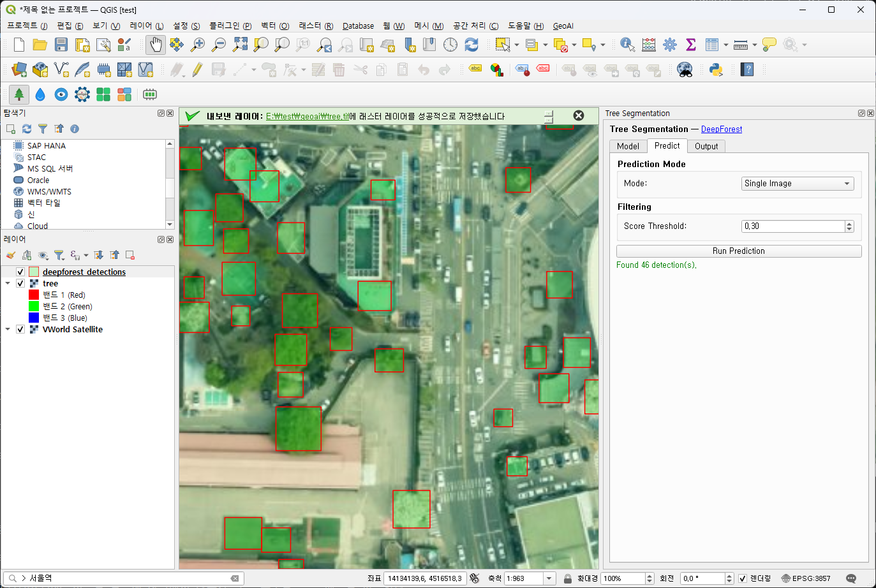Image resolution: width=876 pixels, height=588 pixels.
Task: Click the Refresh map canvas icon
Action: click(471, 45)
